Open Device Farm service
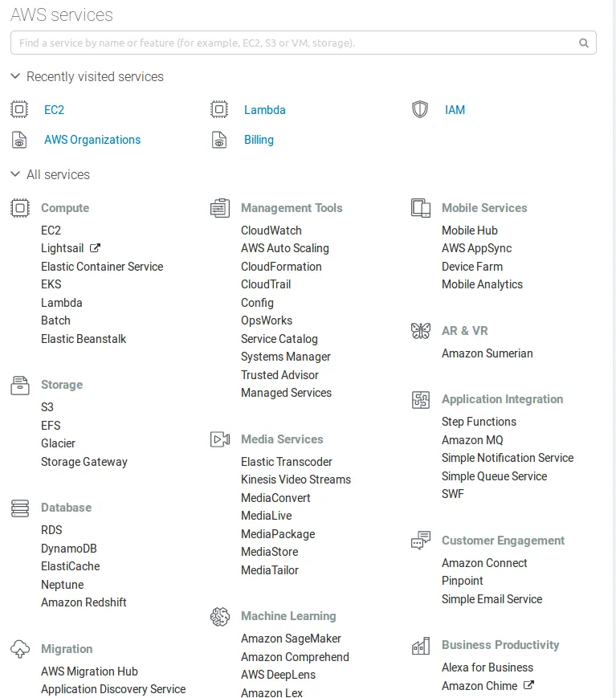This screenshot has height=698, width=616. pos(472,266)
